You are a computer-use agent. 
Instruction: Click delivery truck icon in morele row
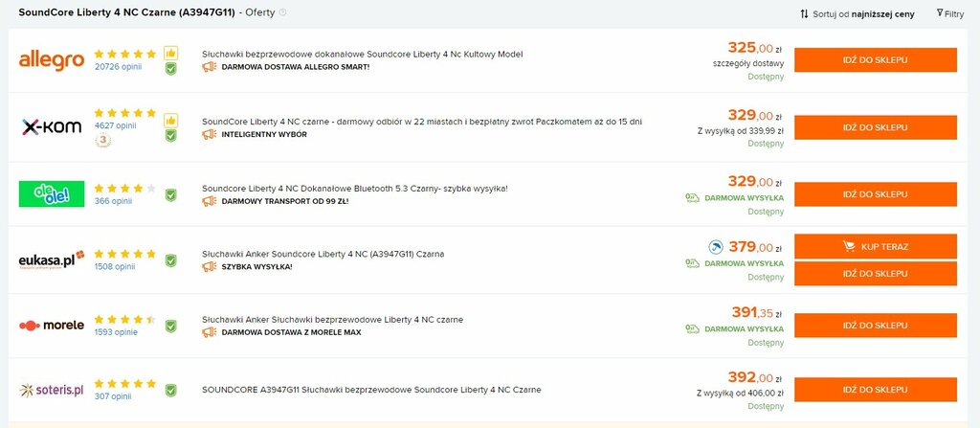pyautogui.click(x=692, y=328)
